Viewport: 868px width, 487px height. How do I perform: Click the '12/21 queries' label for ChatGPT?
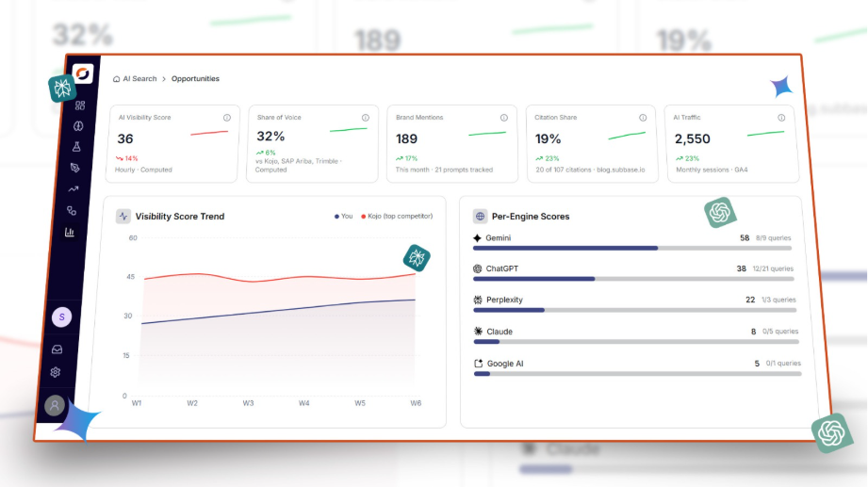pyautogui.click(x=773, y=269)
